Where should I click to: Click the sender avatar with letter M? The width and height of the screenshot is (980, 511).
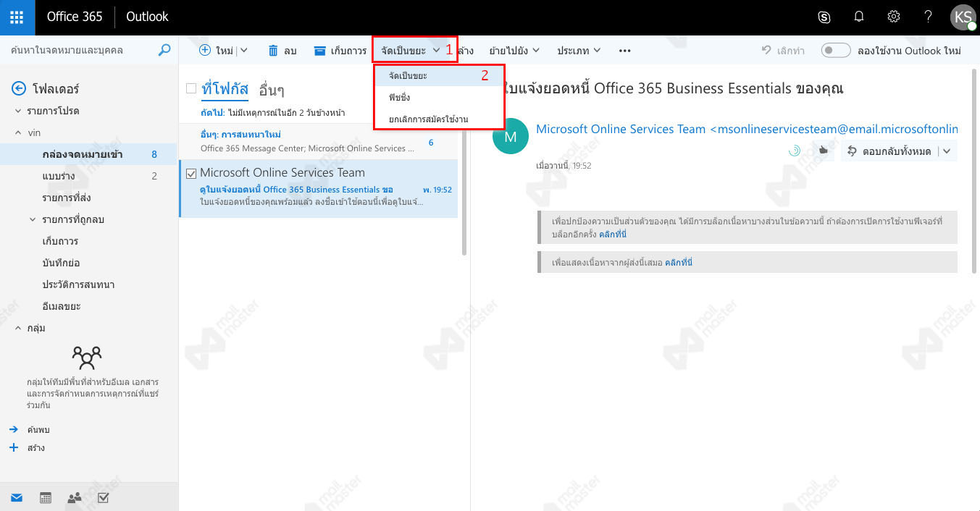click(511, 136)
